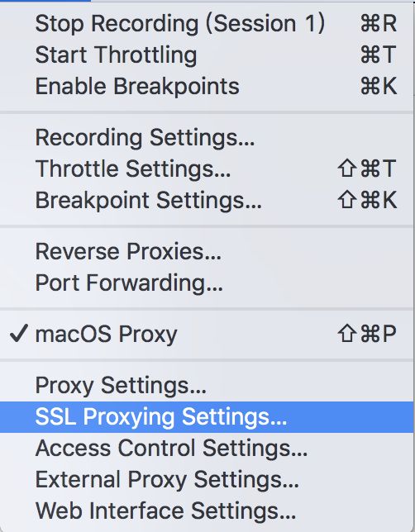Open Port Forwarding configuration
Viewport: 415px width, 532px height.
point(207,283)
